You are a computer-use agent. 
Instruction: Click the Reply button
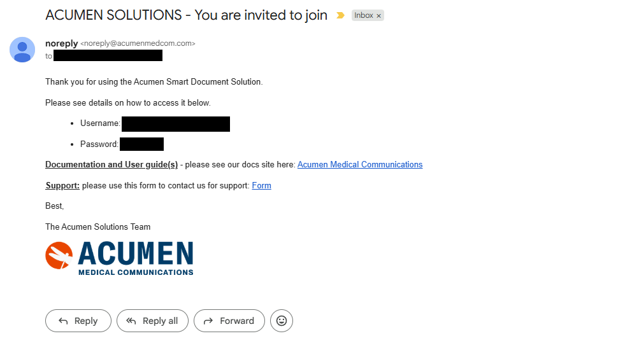click(x=78, y=321)
